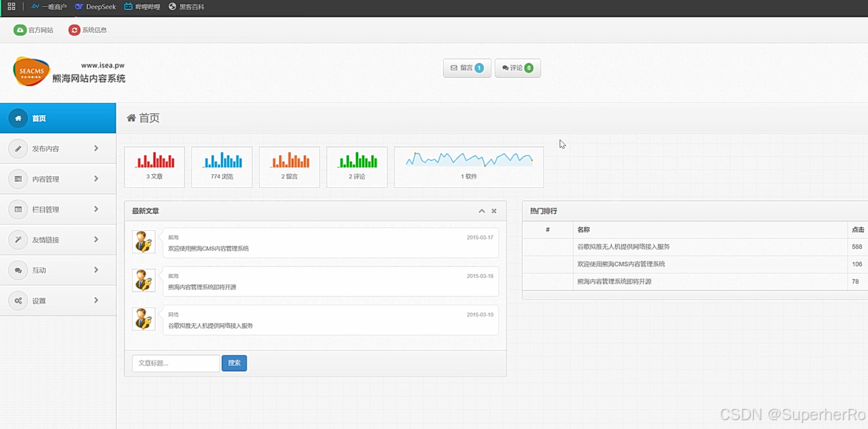Close the 最新文章 panel

(494, 211)
